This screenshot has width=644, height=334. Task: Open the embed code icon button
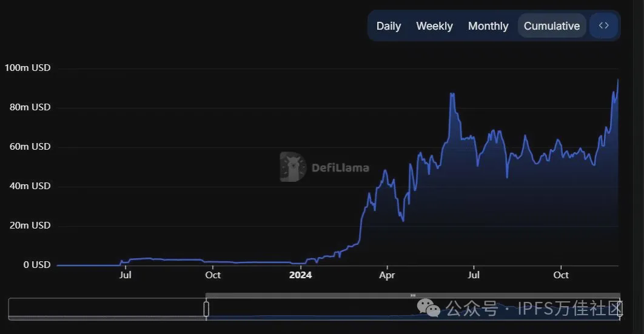pos(603,25)
